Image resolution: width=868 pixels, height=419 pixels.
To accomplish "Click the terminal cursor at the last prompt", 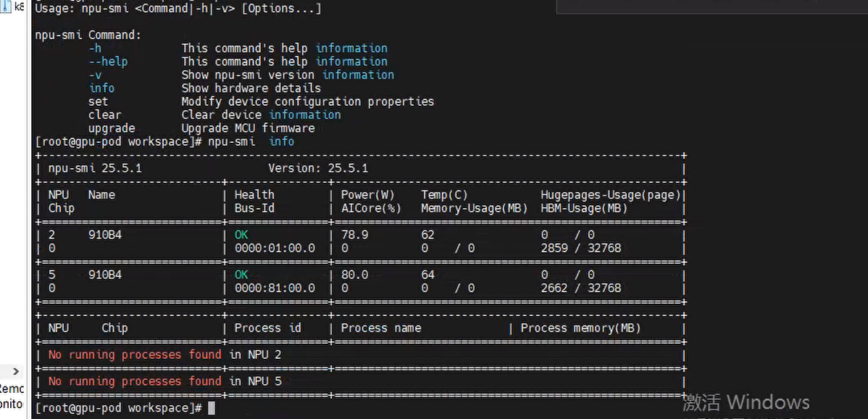I will pos(211,408).
